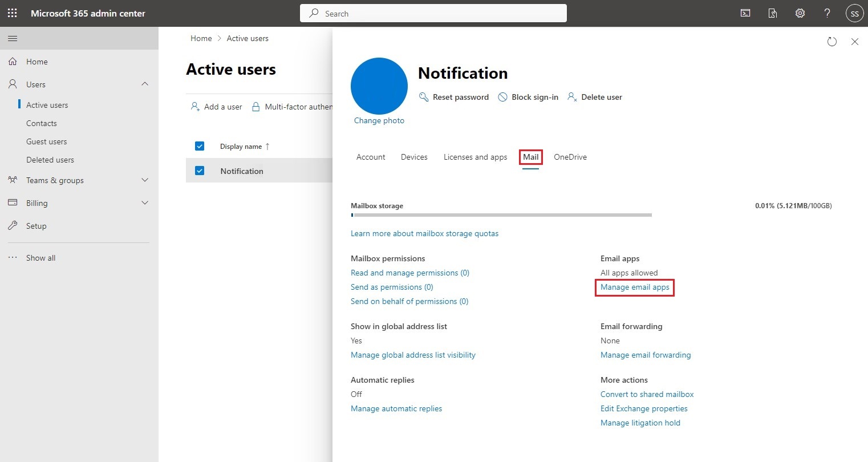
Task: Collapse the Users section in sidebar
Action: coord(145,84)
